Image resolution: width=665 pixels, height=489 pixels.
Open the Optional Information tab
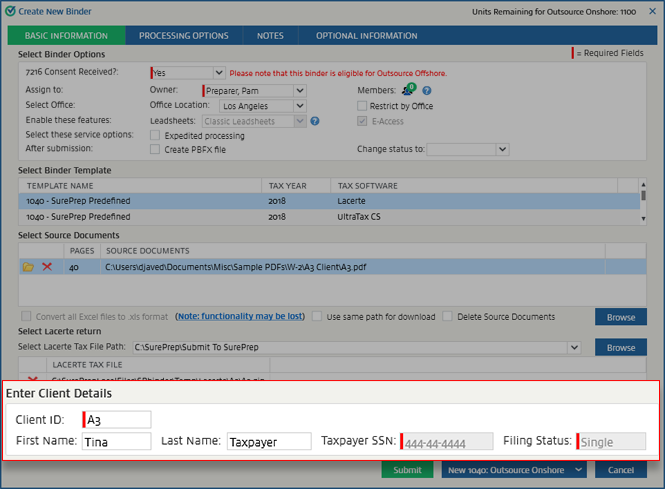pyautogui.click(x=366, y=36)
